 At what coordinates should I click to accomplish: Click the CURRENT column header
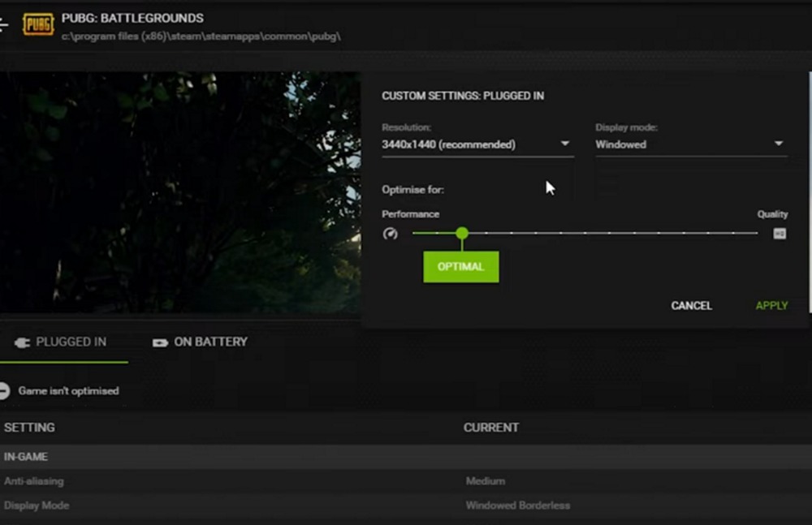pos(491,428)
